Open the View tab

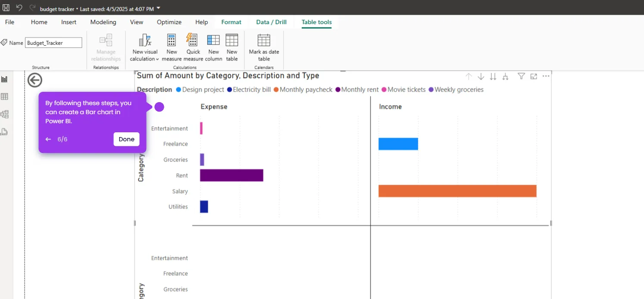click(x=137, y=22)
